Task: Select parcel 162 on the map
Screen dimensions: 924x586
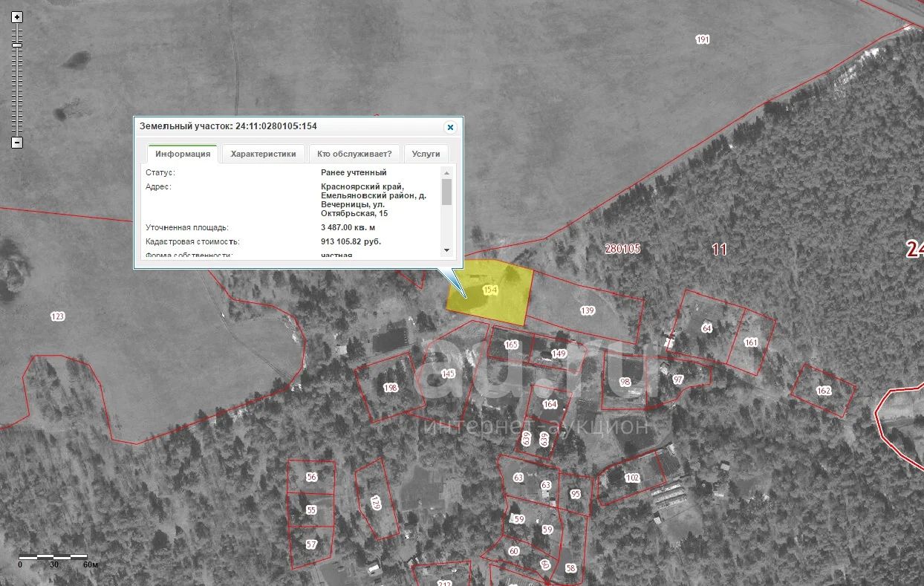Action: click(823, 391)
